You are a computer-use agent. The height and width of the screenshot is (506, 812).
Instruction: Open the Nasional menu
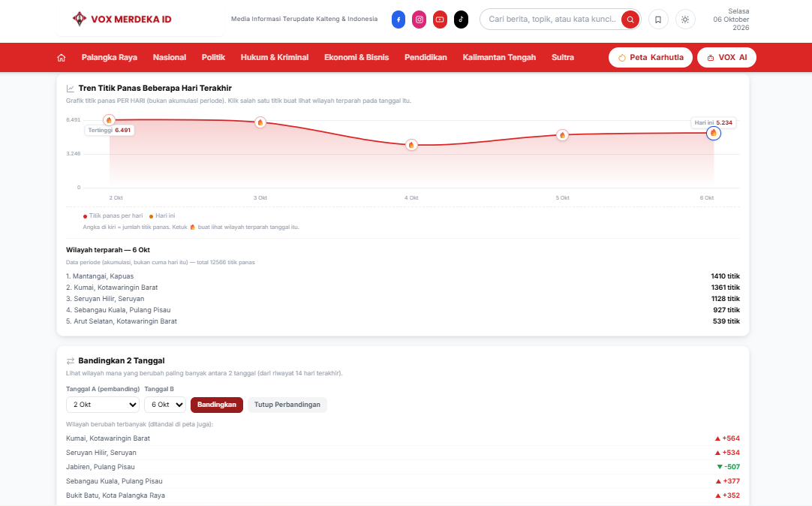click(170, 58)
